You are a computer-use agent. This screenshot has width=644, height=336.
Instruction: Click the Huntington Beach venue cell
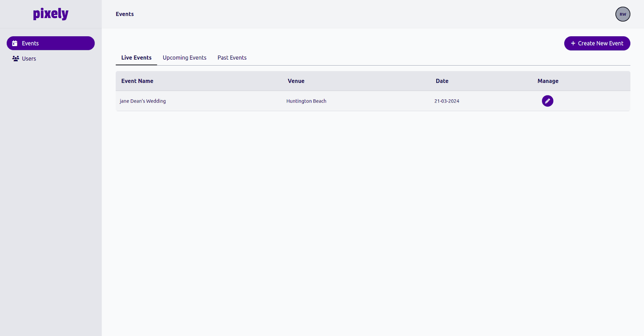click(x=306, y=101)
